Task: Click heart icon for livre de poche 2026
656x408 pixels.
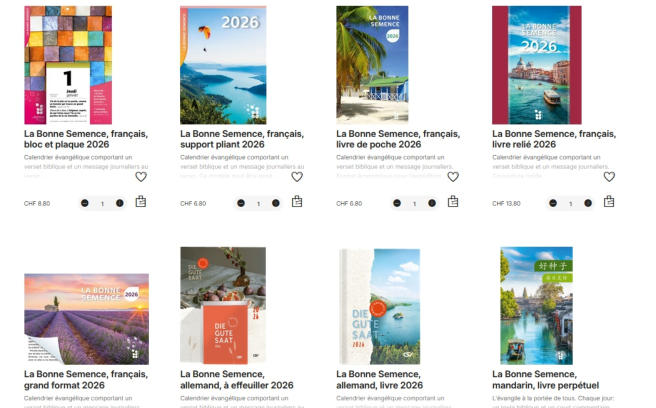Action: tap(453, 177)
